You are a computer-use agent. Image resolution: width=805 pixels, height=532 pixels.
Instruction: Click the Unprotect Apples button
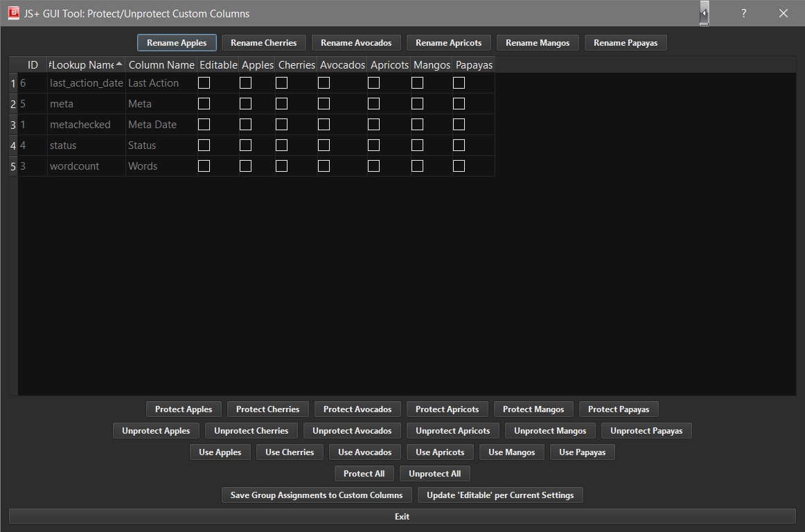point(156,431)
